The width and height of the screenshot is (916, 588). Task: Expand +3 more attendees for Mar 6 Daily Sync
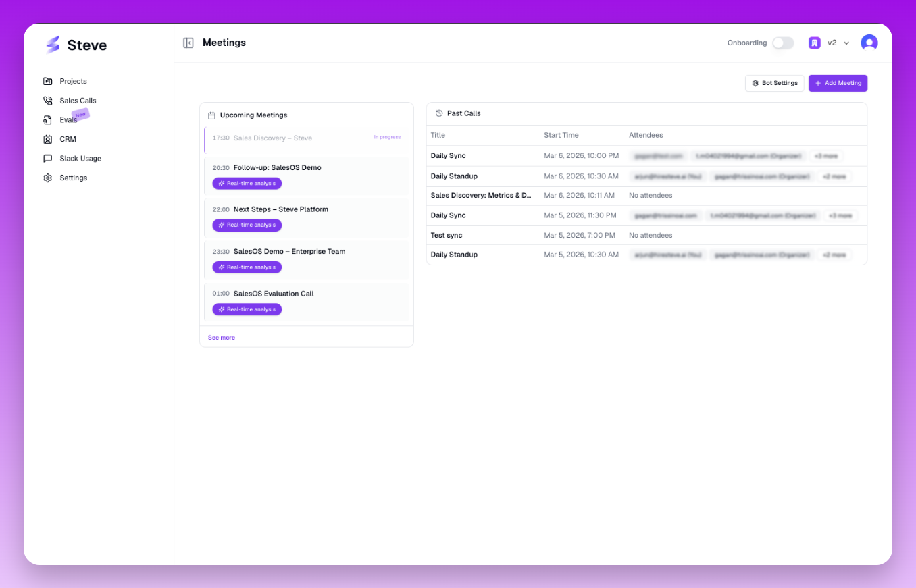pos(825,156)
